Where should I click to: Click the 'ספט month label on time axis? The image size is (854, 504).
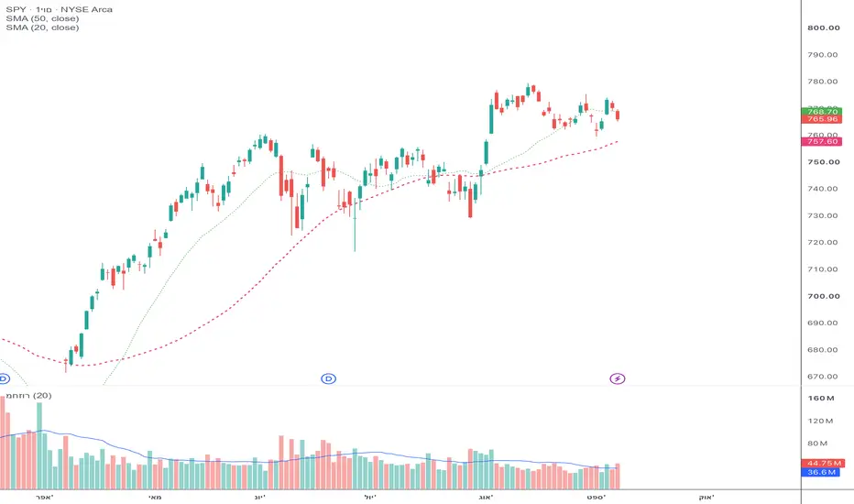point(596,497)
